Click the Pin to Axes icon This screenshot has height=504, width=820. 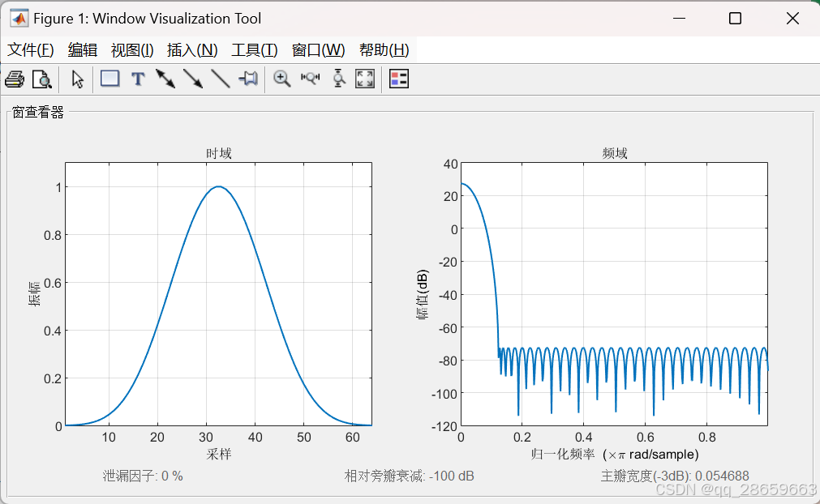pos(248,79)
